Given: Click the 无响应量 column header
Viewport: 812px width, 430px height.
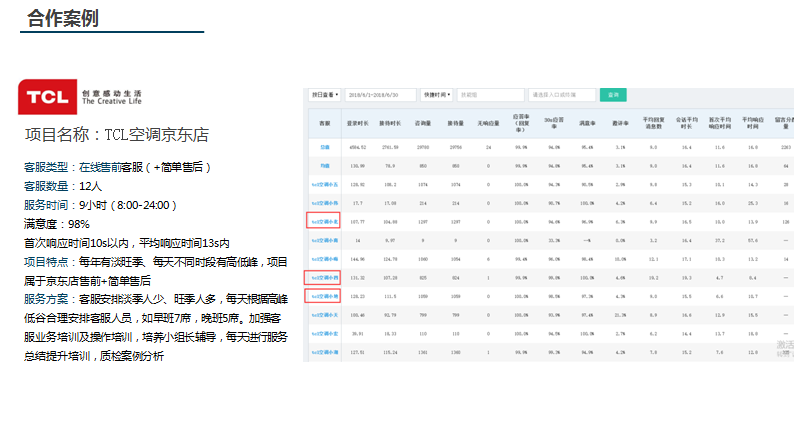Looking at the screenshot, I should [488, 123].
